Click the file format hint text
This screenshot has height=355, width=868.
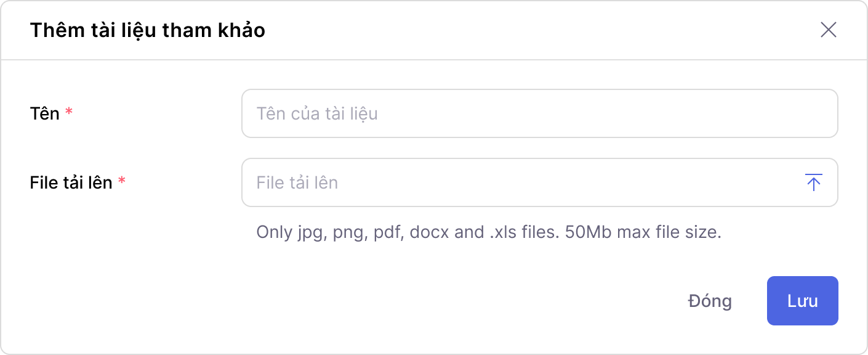click(x=489, y=233)
